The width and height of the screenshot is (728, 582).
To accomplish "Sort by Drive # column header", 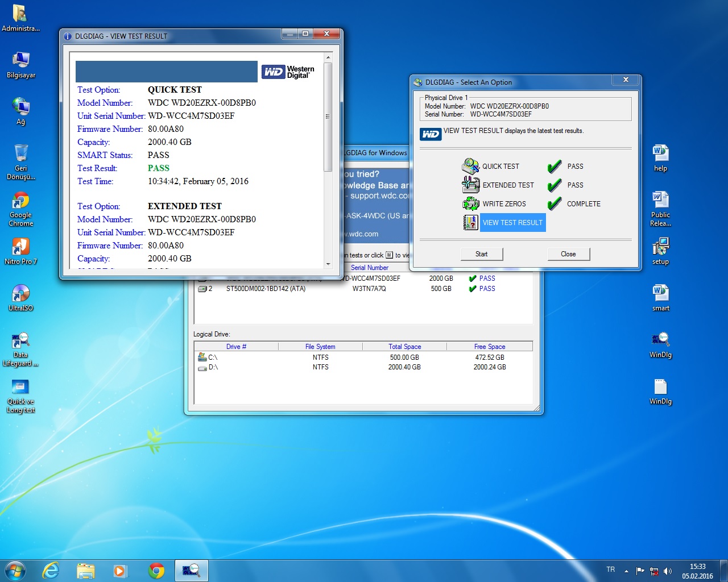I will [x=236, y=347].
